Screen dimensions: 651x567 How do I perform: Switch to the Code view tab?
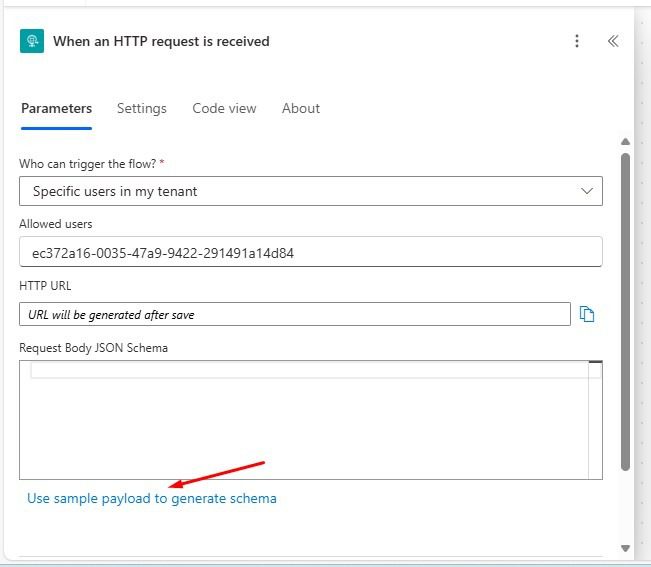[x=224, y=108]
